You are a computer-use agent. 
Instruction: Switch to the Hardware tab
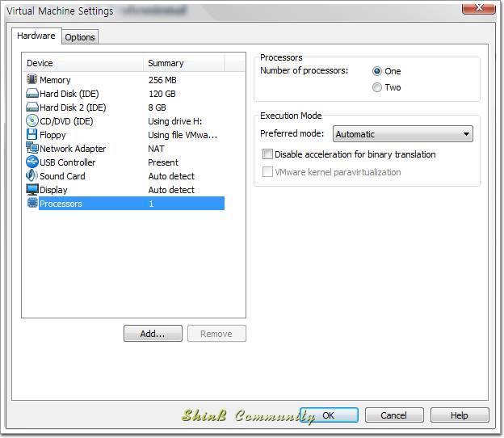[x=36, y=36]
